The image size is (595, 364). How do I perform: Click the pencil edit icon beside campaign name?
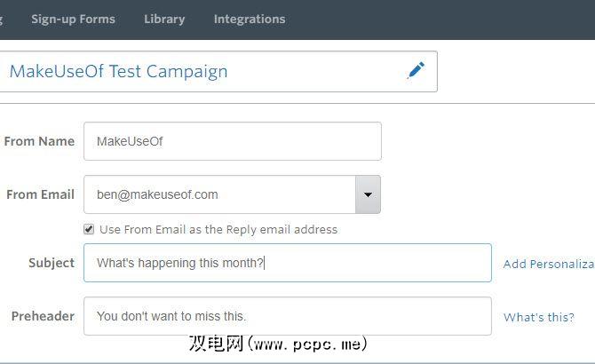416,70
